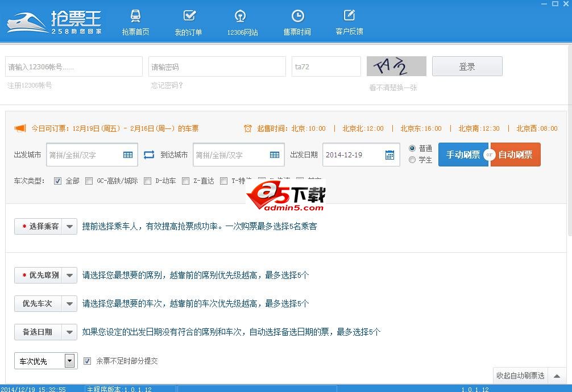Maximize the 抢票王 window
Viewport: 572px width, 392px height.
click(555, 3)
